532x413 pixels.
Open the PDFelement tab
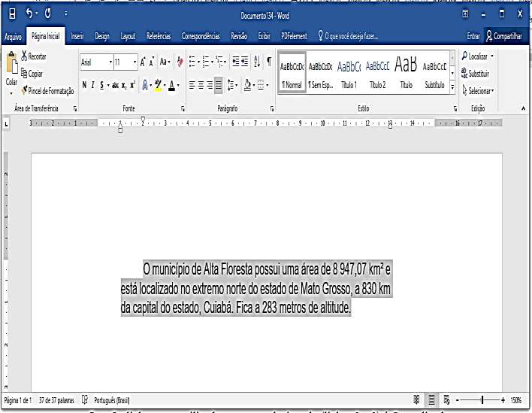pyautogui.click(x=294, y=36)
